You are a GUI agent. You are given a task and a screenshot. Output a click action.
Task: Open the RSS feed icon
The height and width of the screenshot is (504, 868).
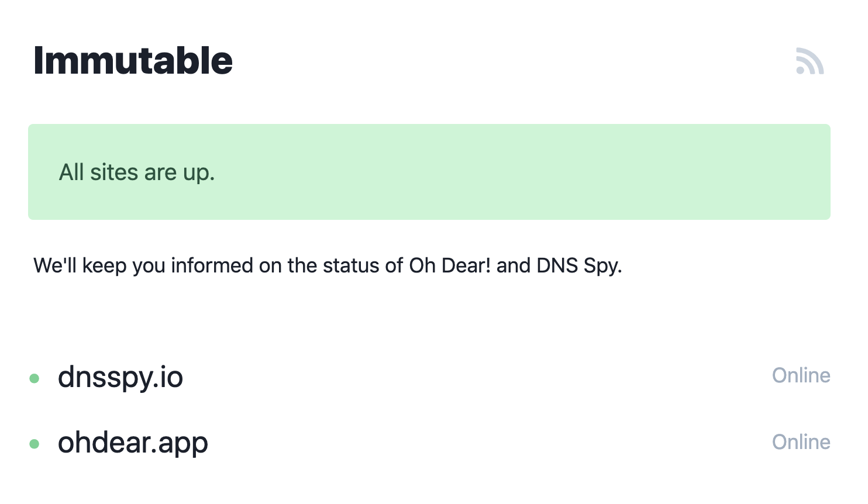[810, 61]
